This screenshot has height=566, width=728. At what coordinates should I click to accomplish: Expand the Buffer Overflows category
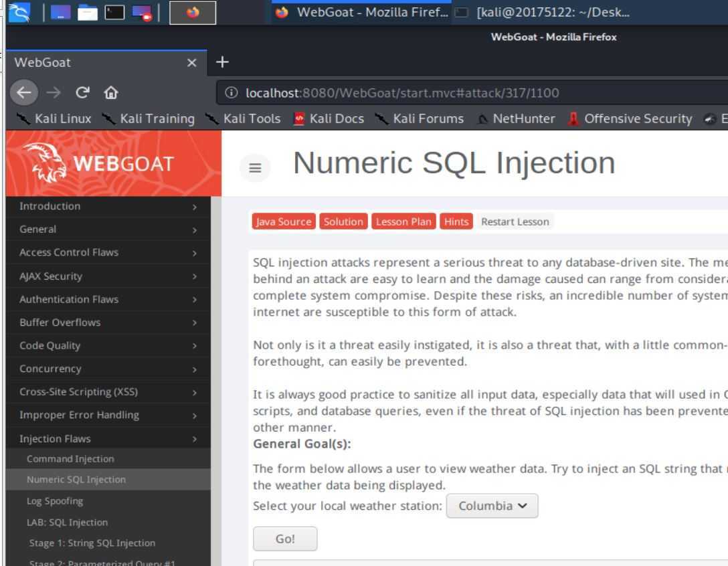coord(108,322)
